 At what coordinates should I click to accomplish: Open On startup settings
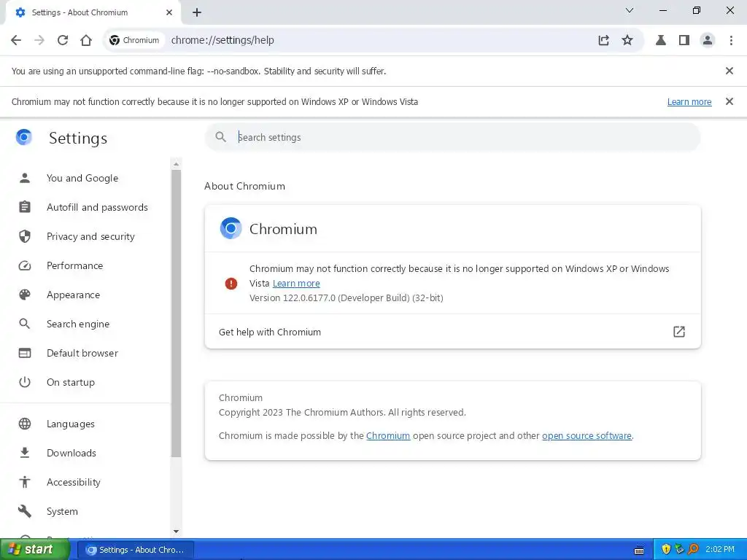click(x=71, y=382)
